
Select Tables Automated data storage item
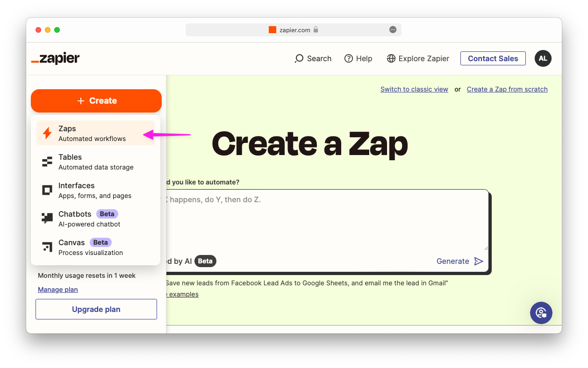coord(95,162)
